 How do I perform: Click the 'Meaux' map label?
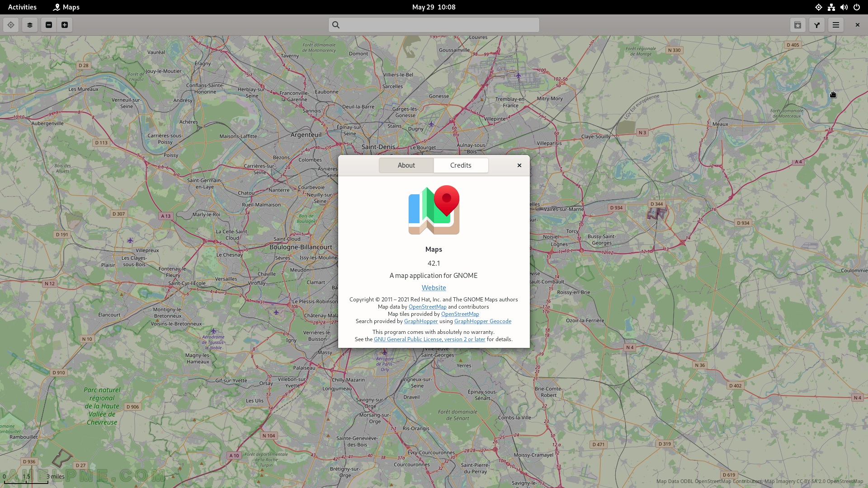pyautogui.click(x=720, y=124)
